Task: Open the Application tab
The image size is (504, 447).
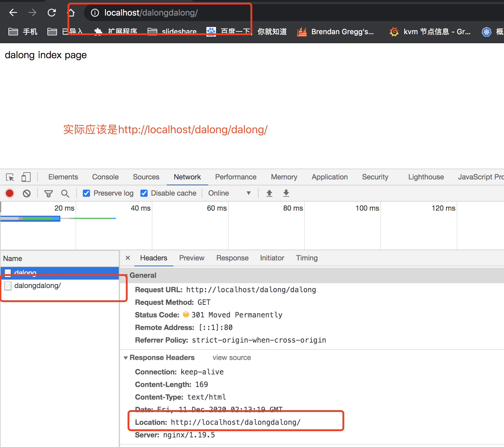Action: (x=330, y=177)
